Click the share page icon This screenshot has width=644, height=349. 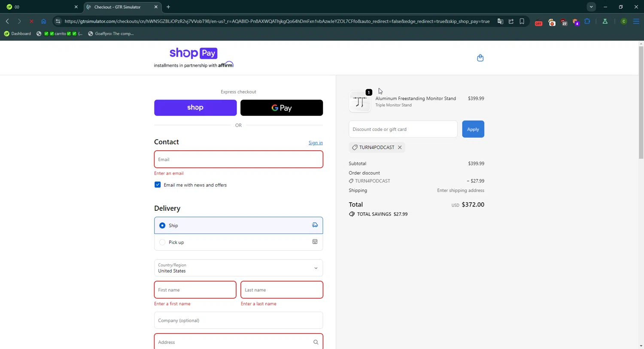pyautogui.click(x=511, y=21)
